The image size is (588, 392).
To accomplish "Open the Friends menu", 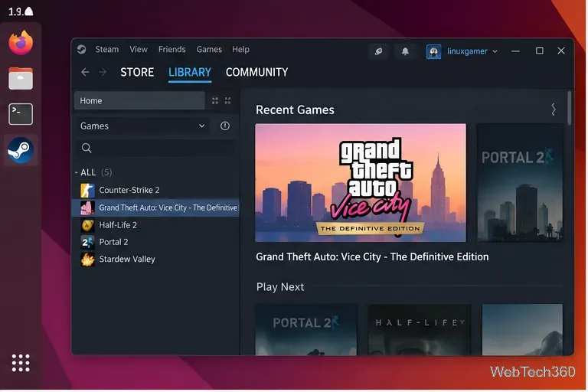I will (x=171, y=50).
